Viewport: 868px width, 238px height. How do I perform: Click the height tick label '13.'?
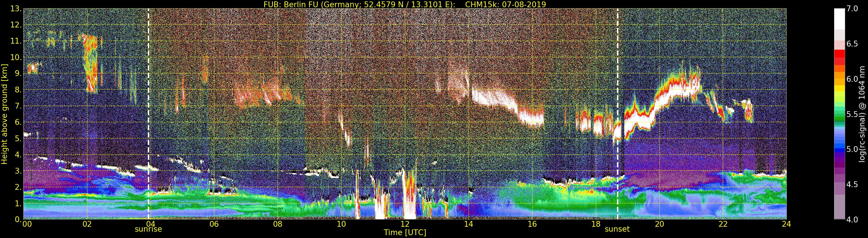click(16, 9)
